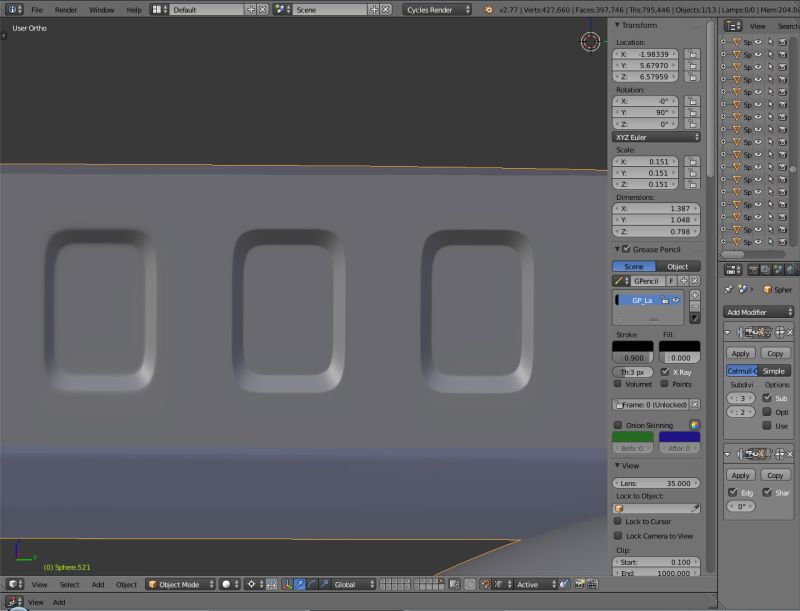Screen dimensions: 800x611
Task: Copy the subdivision surface modifier
Action: coord(776,354)
